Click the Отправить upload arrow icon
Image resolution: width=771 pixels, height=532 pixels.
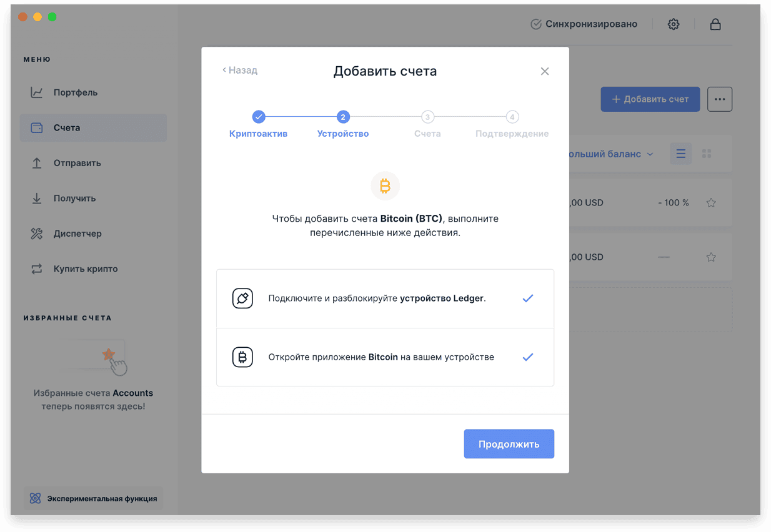coord(37,163)
